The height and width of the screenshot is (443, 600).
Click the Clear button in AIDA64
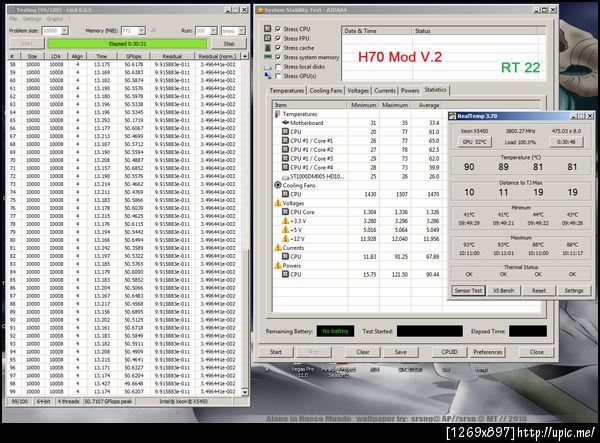click(x=363, y=352)
